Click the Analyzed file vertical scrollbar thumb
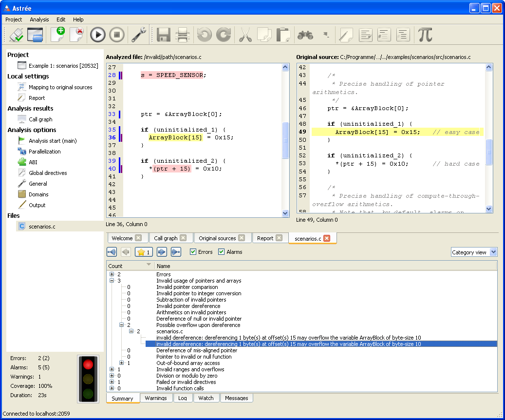 point(285,140)
